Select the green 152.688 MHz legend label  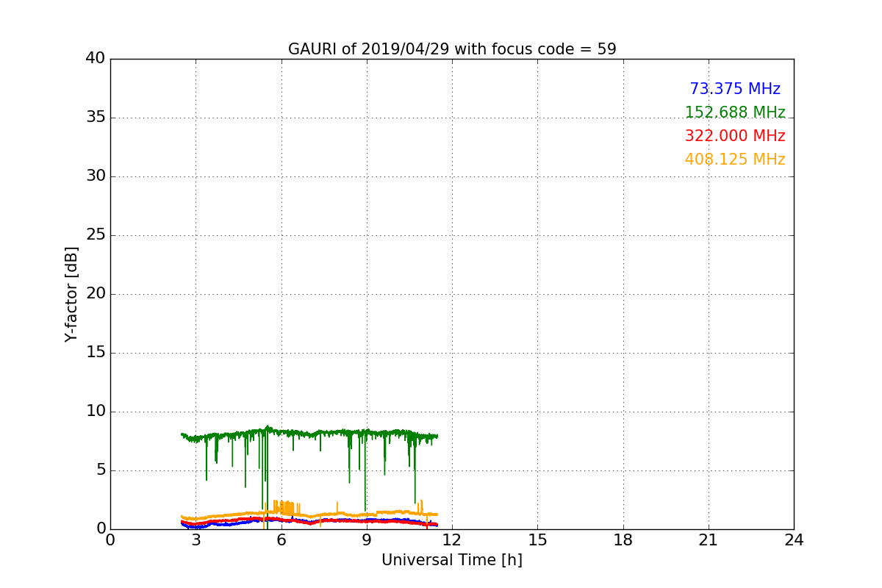(735, 112)
